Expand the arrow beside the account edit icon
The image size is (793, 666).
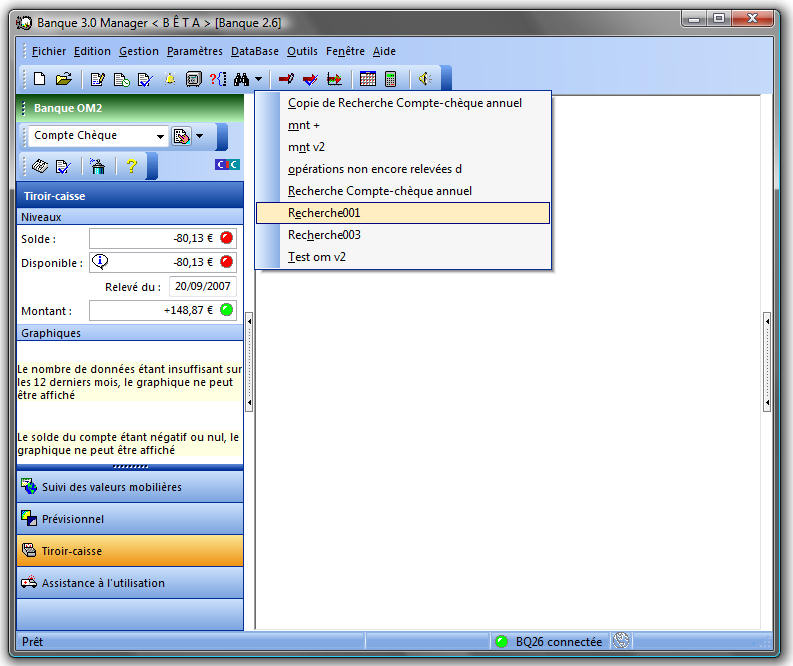tap(199, 136)
